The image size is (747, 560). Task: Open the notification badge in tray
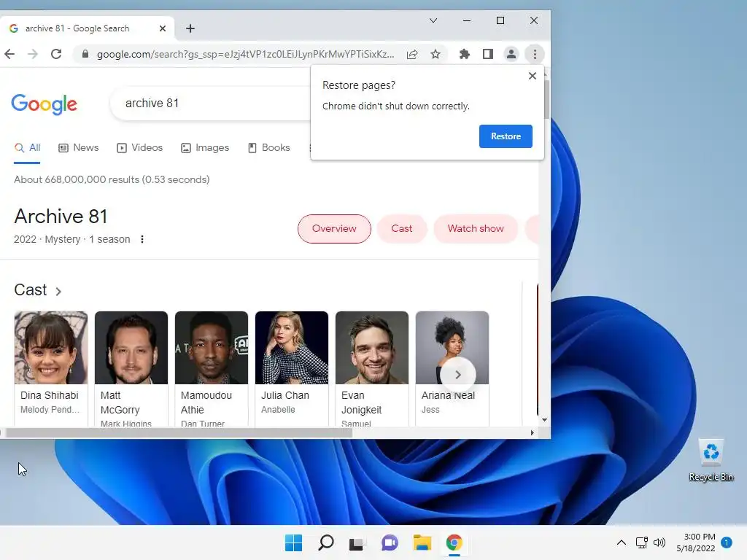point(727,542)
